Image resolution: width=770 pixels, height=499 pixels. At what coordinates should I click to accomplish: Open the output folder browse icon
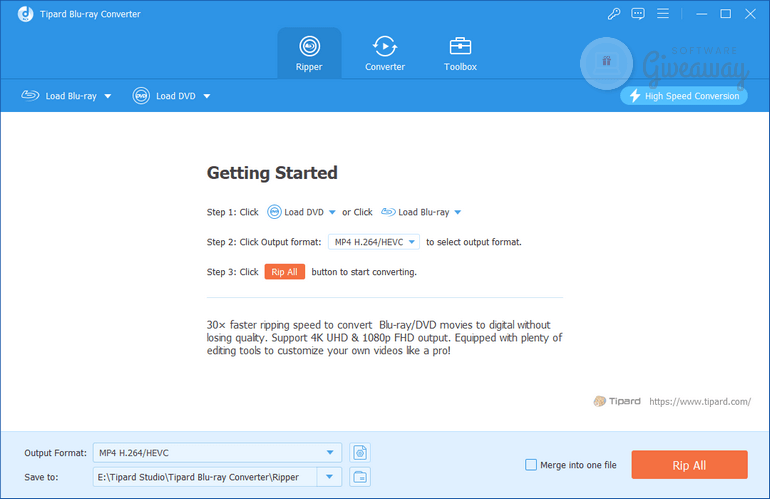pyautogui.click(x=360, y=477)
